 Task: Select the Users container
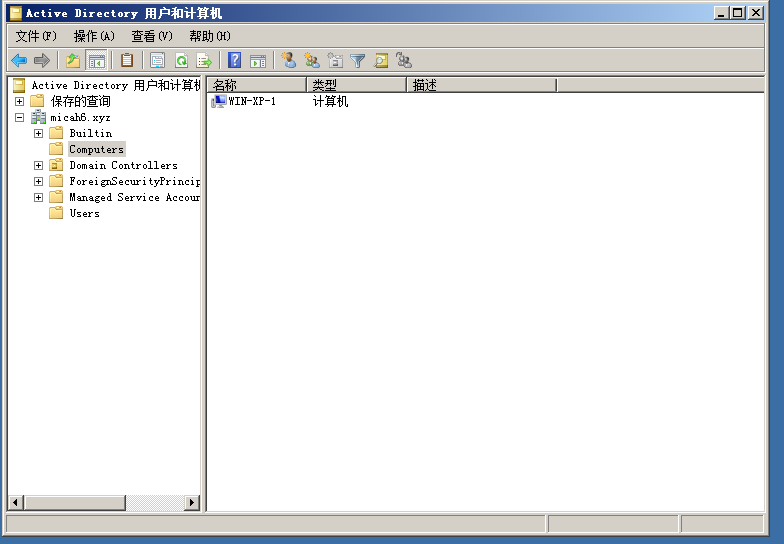(x=84, y=214)
